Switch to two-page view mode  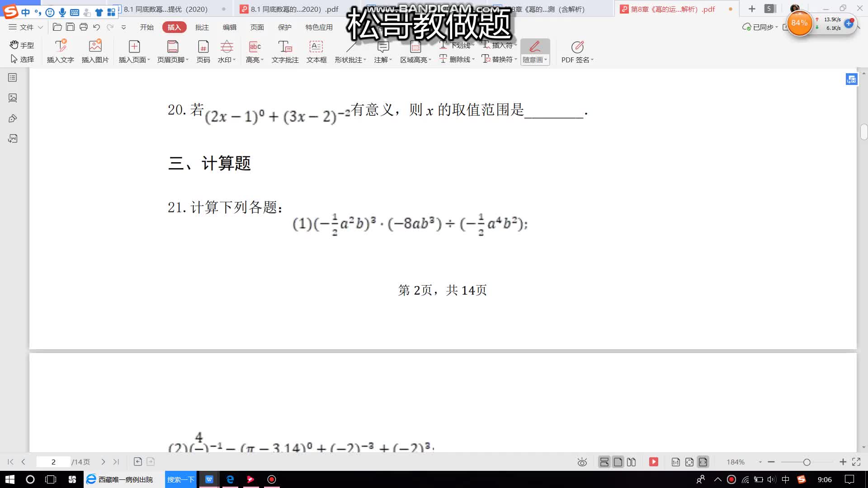(632, 462)
